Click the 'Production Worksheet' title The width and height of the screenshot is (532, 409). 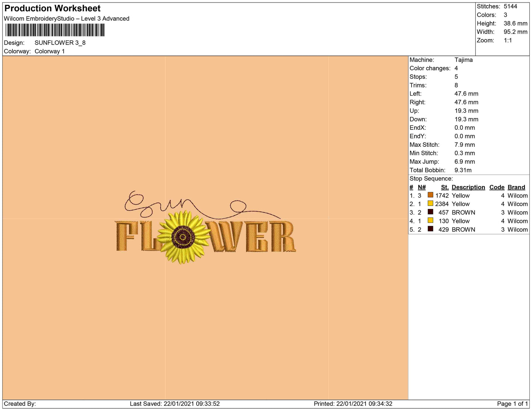[52, 8]
